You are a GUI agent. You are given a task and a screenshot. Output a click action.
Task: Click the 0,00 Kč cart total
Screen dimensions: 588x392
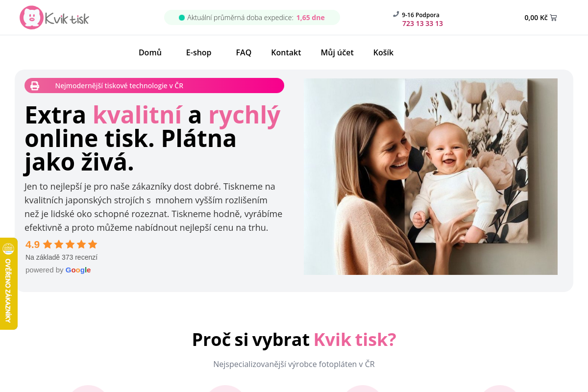pyautogui.click(x=536, y=18)
